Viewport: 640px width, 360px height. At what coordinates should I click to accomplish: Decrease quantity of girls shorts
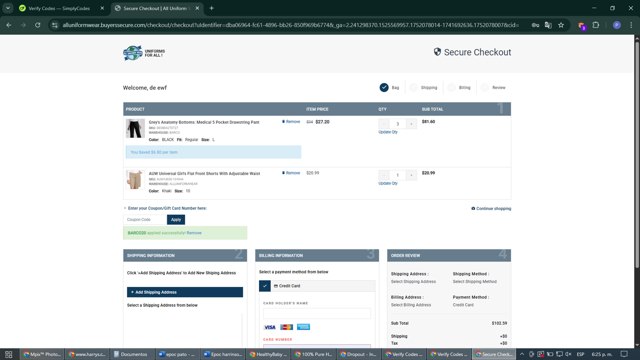point(384,175)
